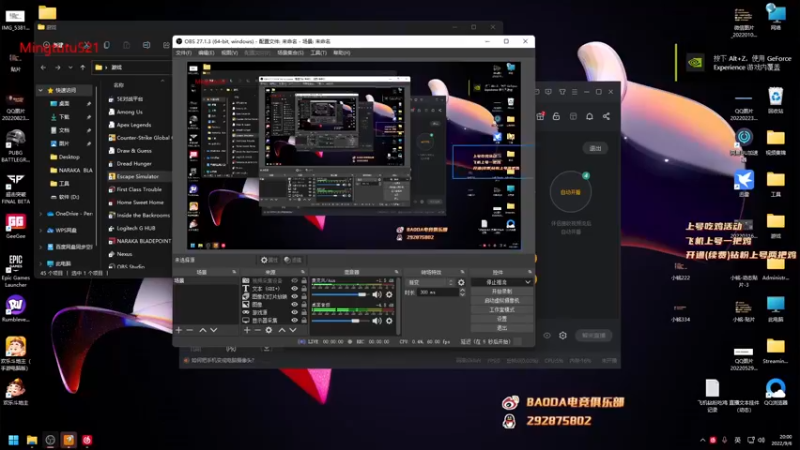Click bell notification icon in streaming companion window
Screen dimensions: 800x450
point(589,116)
